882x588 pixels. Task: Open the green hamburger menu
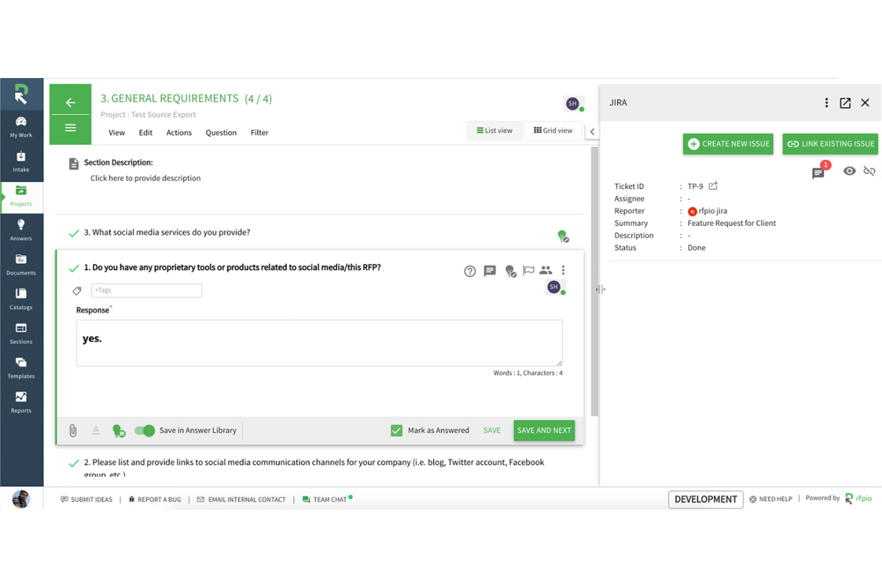[x=70, y=128]
